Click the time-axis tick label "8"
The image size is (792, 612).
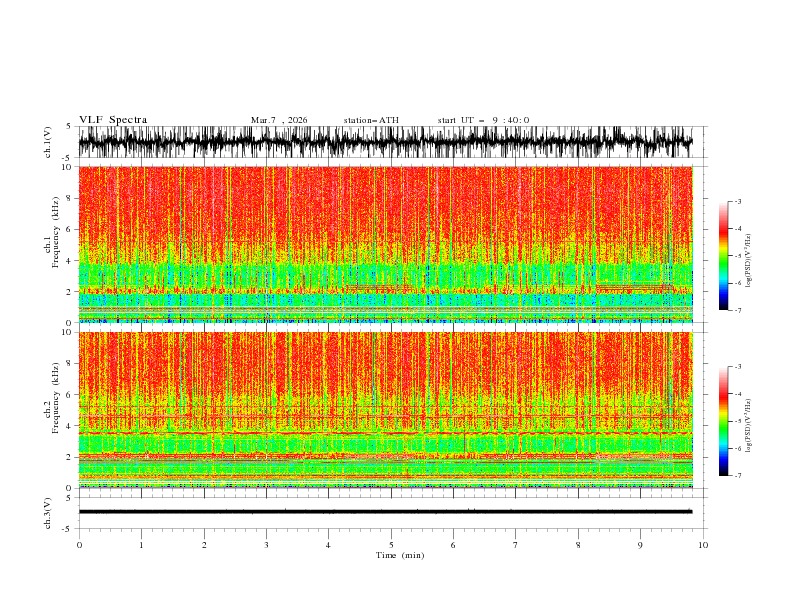[x=578, y=545]
